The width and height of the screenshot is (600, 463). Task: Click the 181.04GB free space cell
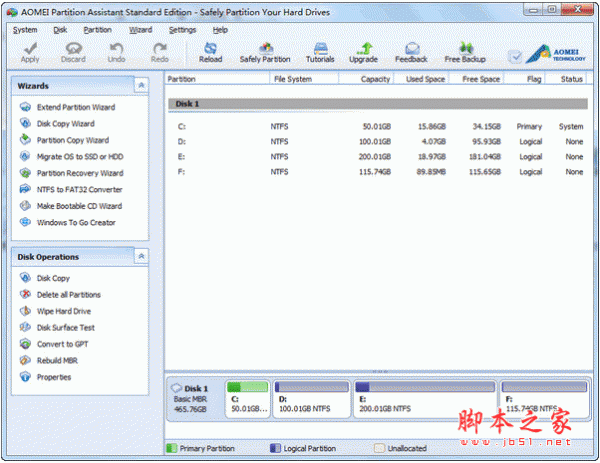pyautogui.click(x=484, y=157)
